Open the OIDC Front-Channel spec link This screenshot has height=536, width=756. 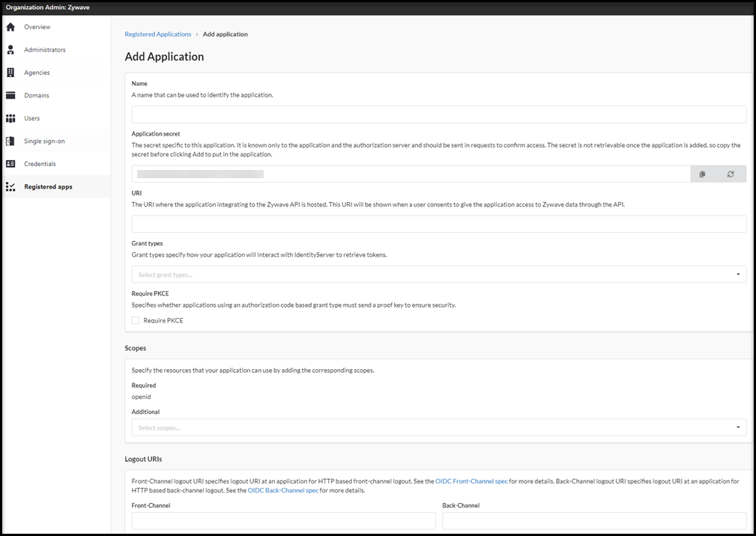click(x=471, y=481)
